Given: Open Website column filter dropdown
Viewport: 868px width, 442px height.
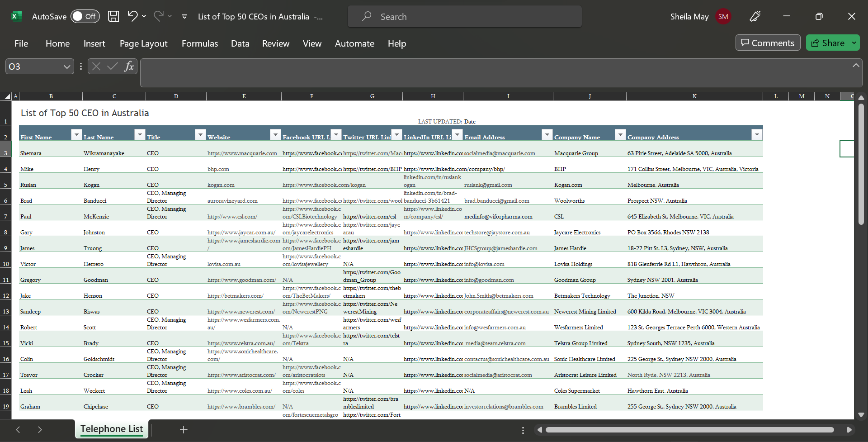Looking at the screenshot, I should click(x=275, y=134).
